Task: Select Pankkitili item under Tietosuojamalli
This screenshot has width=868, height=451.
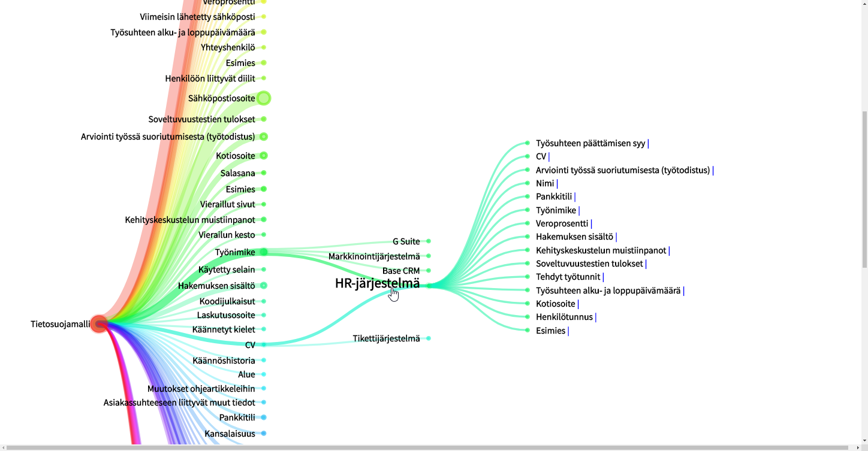Action: click(x=237, y=417)
